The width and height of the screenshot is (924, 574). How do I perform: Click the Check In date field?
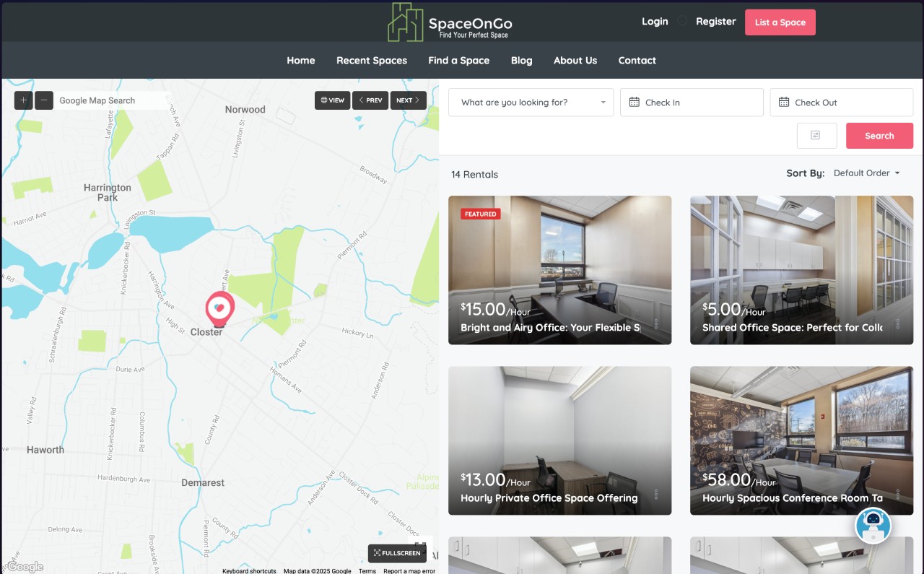(692, 103)
